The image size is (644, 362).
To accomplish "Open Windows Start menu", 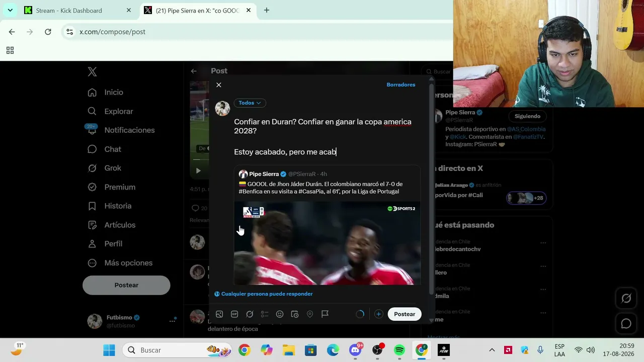I will tap(109, 350).
